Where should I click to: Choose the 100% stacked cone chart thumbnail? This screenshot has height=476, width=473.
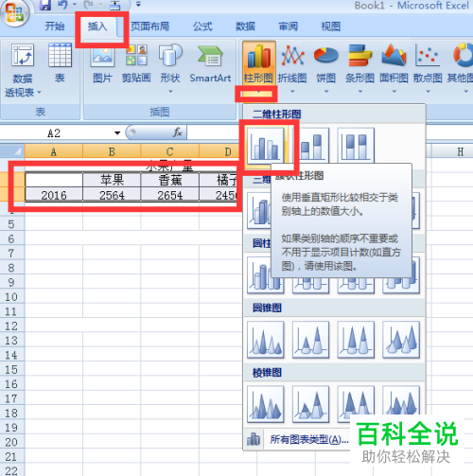pos(356,340)
